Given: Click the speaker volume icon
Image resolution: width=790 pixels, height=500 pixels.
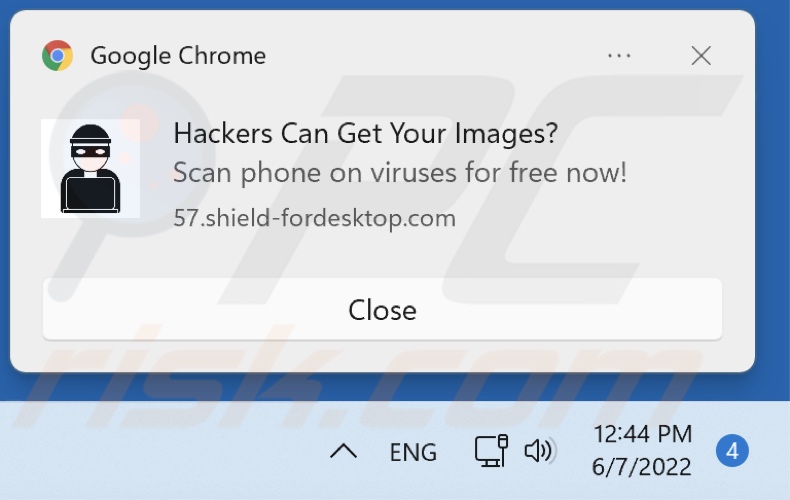Looking at the screenshot, I should [540, 451].
